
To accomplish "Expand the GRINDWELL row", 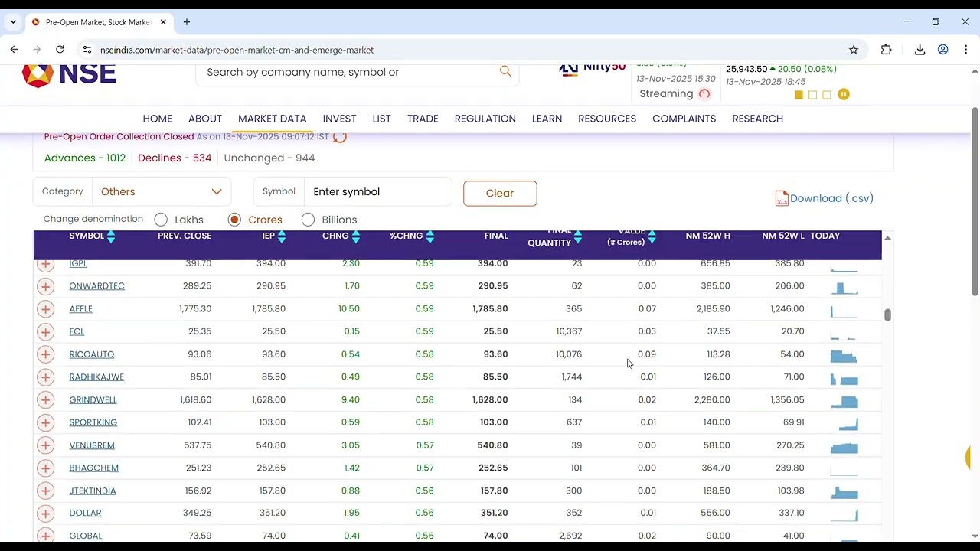I will tap(45, 399).
